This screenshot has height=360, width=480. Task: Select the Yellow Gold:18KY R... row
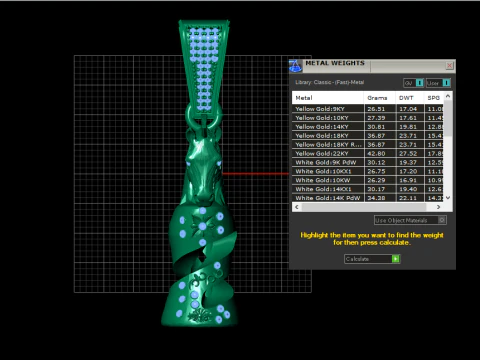click(368, 145)
